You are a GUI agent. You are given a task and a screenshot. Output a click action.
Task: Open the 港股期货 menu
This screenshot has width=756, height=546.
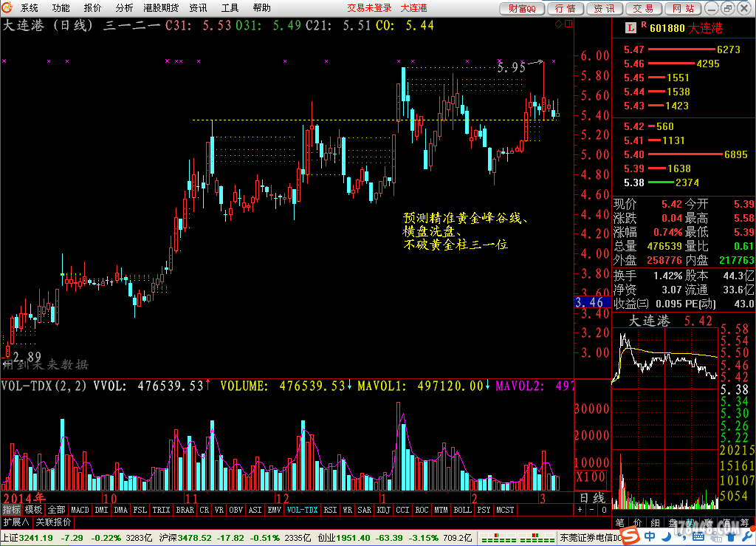pyautogui.click(x=160, y=7)
